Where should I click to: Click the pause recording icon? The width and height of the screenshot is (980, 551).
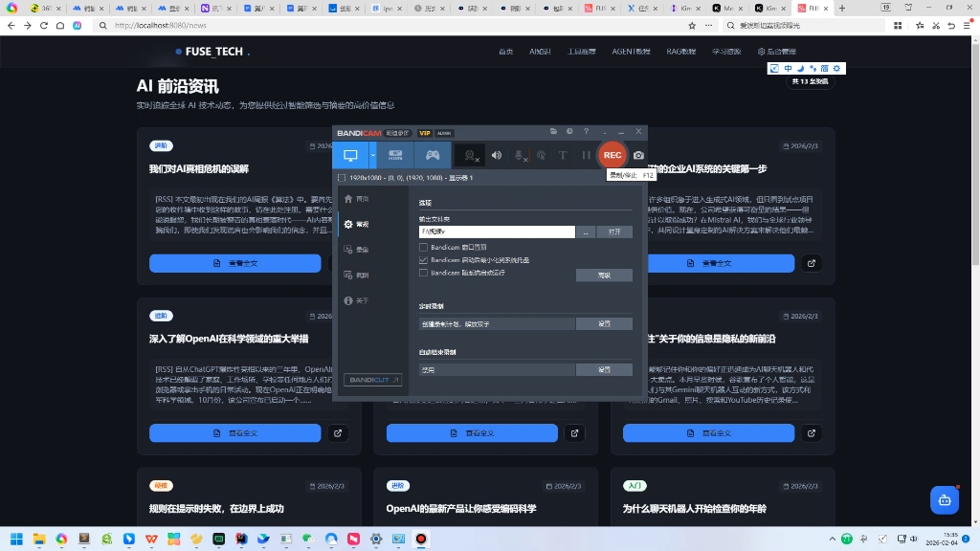pos(586,156)
